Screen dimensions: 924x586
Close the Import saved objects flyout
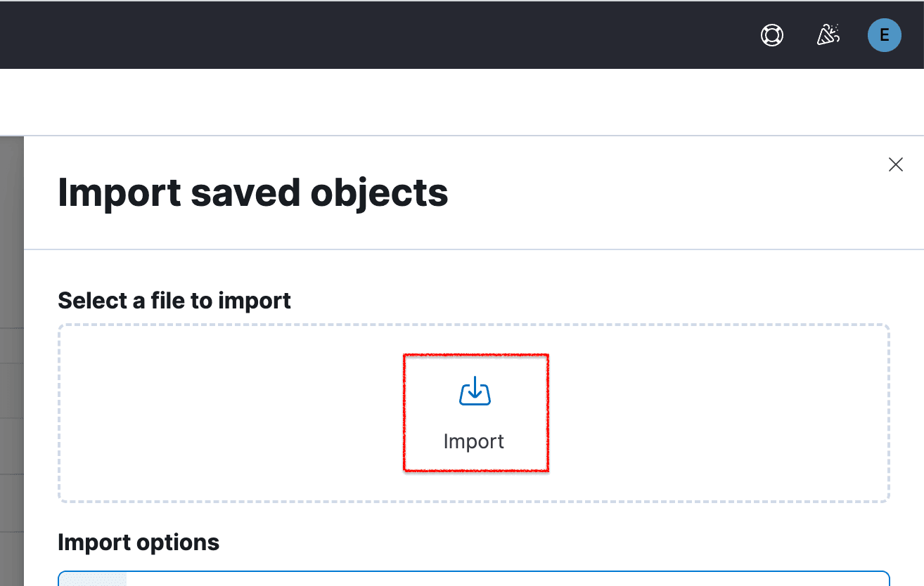coord(895,164)
